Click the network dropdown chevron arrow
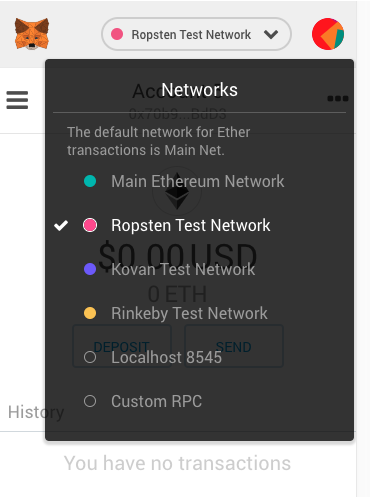Viewport: 370px width, 497px height. coord(271,34)
